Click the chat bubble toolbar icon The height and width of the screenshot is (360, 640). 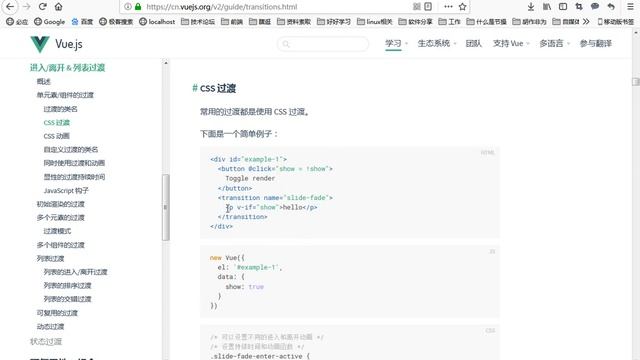(595, 7)
